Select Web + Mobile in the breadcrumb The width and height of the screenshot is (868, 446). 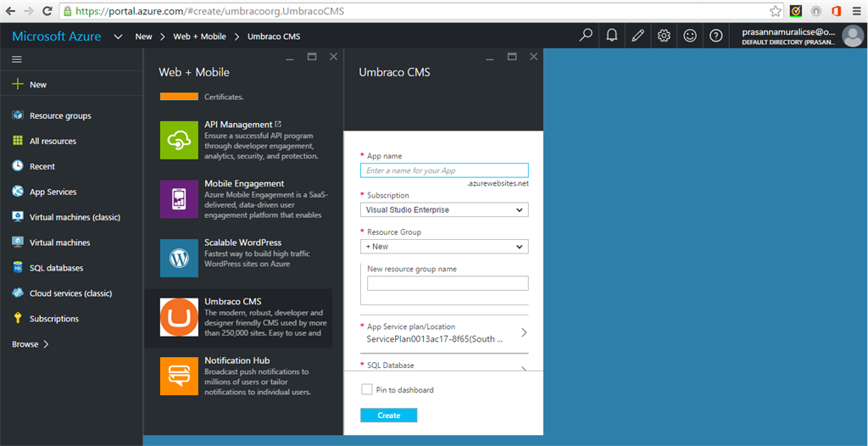(x=200, y=36)
